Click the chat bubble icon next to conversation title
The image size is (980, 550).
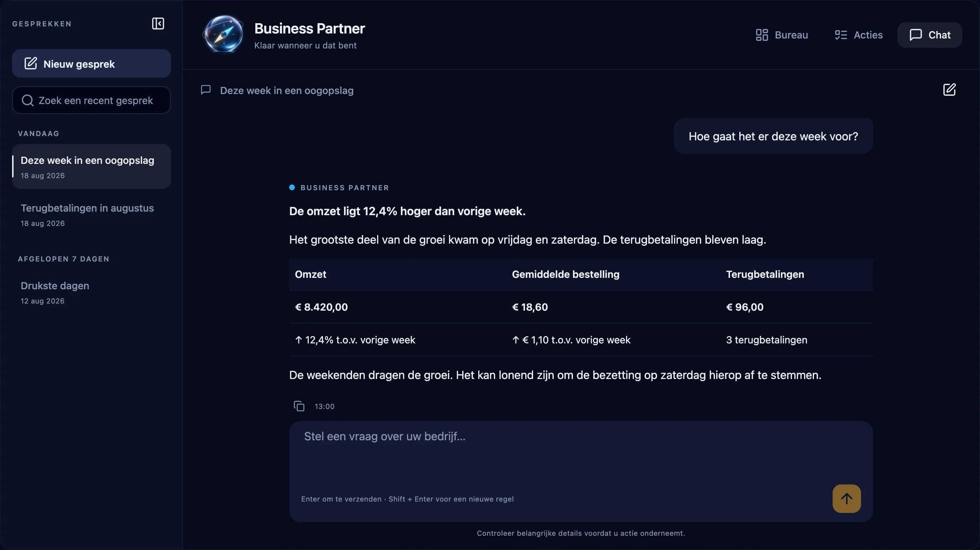tap(206, 90)
